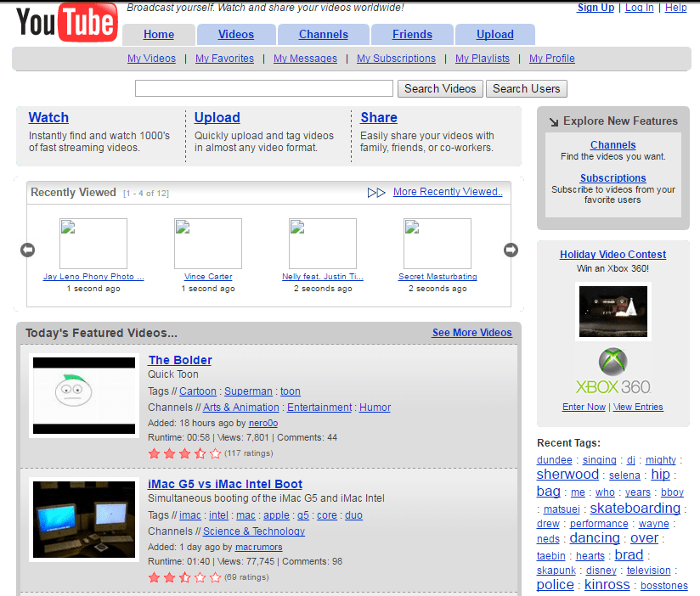Open the iMac G5 vs iMac Intel Boot thumbnail
This screenshot has height=596, width=700.
coord(84,520)
